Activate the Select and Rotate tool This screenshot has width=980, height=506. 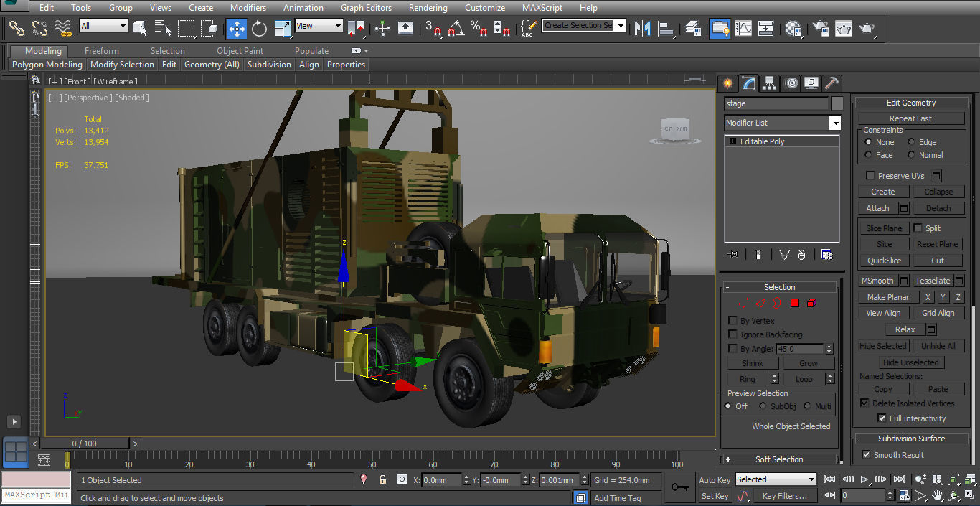click(259, 28)
